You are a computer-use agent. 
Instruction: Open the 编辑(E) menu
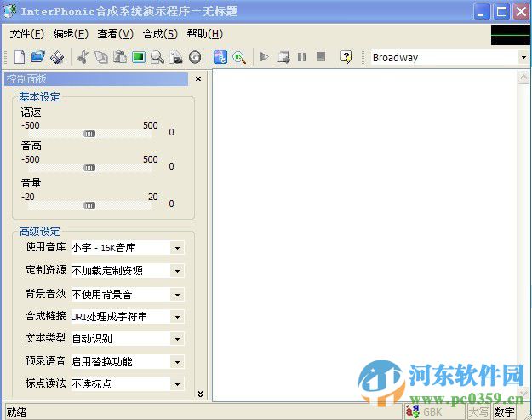click(71, 34)
